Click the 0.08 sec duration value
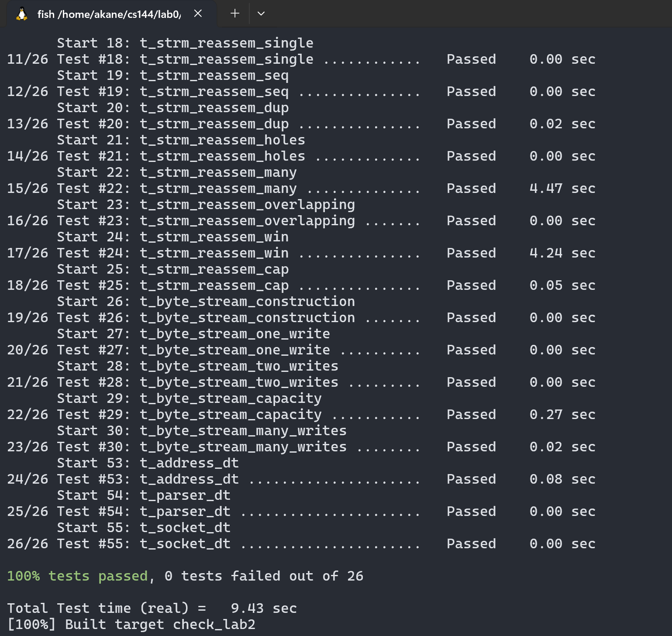This screenshot has height=636, width=672. (562, 479)
